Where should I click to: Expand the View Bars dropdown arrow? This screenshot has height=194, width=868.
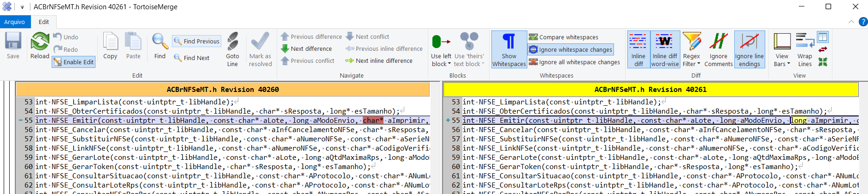[789, 64]
